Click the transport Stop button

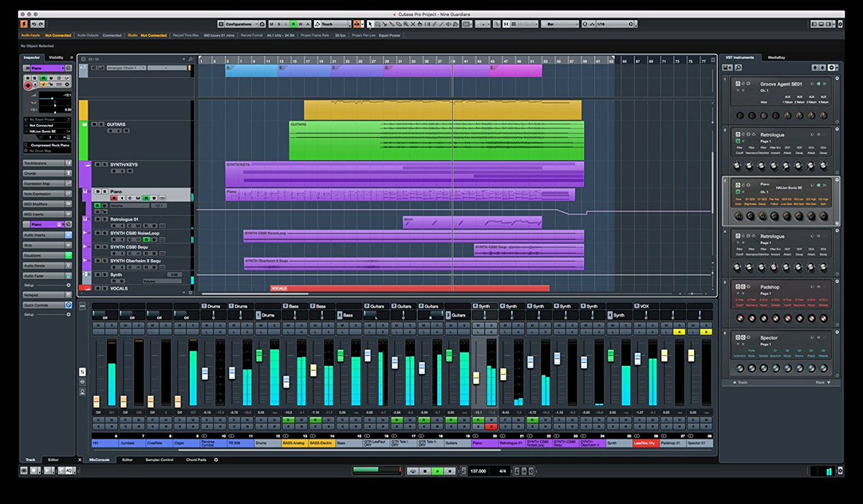coord(425,471)
